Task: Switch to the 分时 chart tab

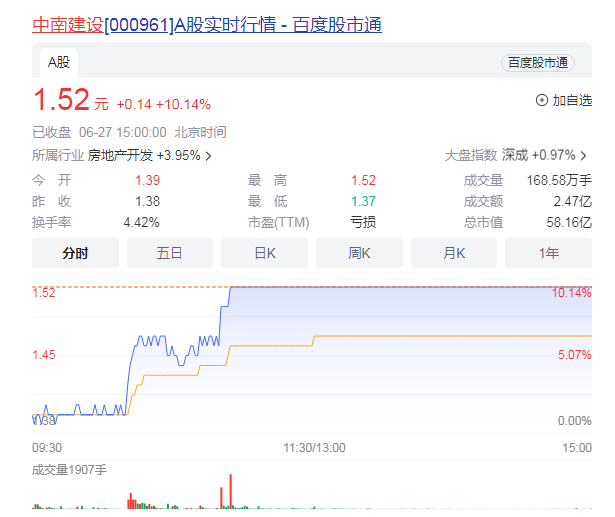Action: (x=75, y=253)
